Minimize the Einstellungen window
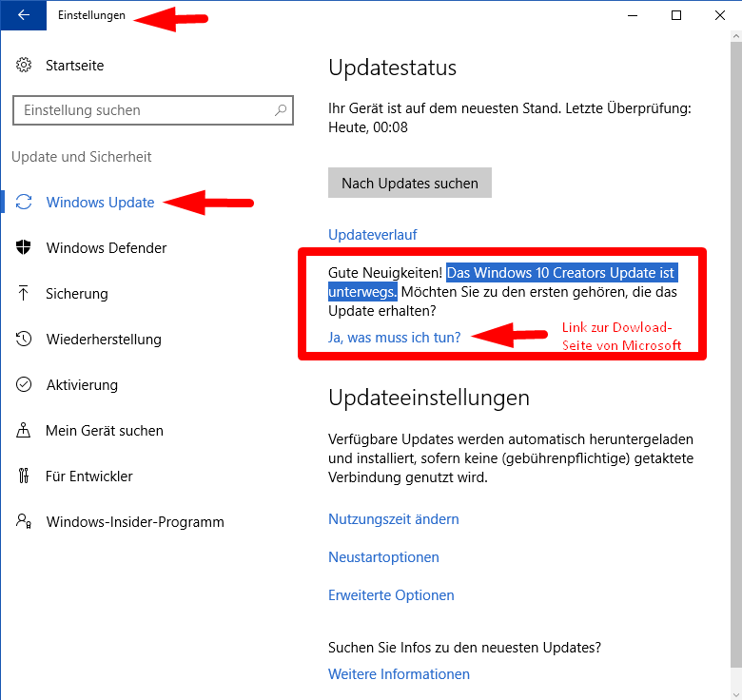 (x=633, y=15)
